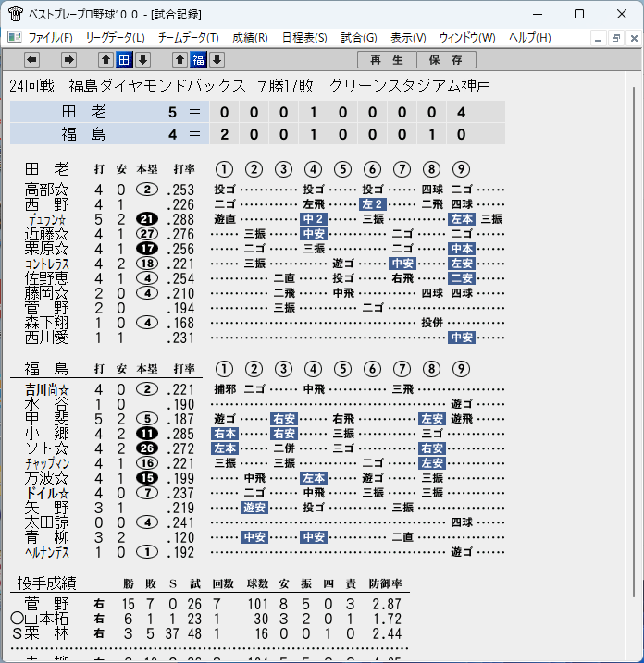Click the 防御率 column header
644x663 pixels.
(385, 583)
